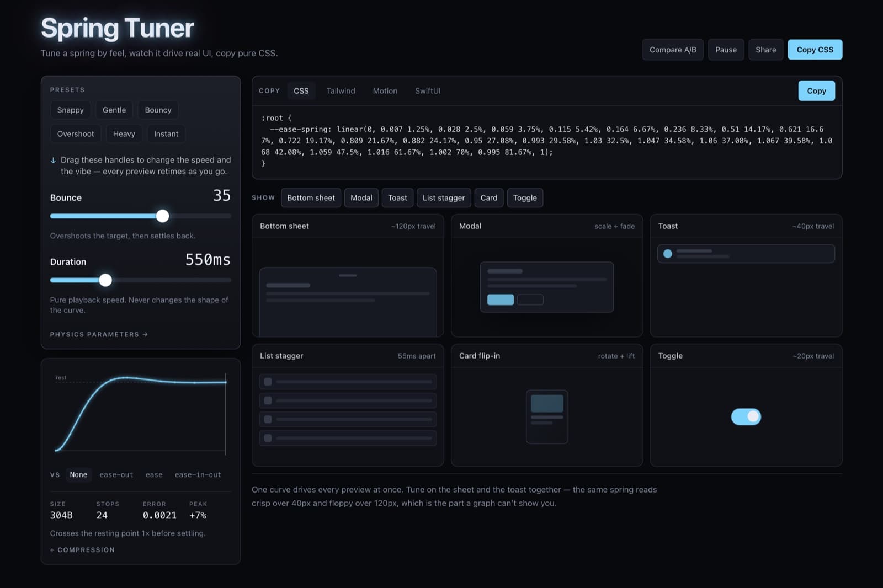Copy the code with the Copy button
This screenshot has width=883, height=588.
coord(816,91)
